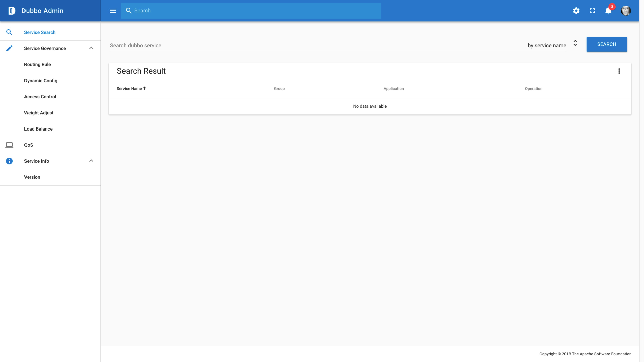The image size is (644, 362).
Task: Open Search Result three-dot options menu
Action: point(619,71)
